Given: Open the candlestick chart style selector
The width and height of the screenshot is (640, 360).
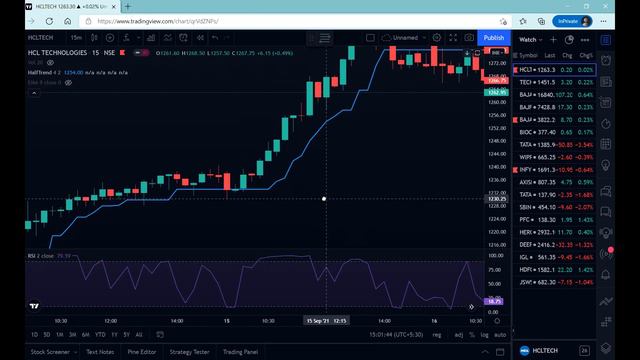Looking at the screenshot, I should (x=94, y=38).
